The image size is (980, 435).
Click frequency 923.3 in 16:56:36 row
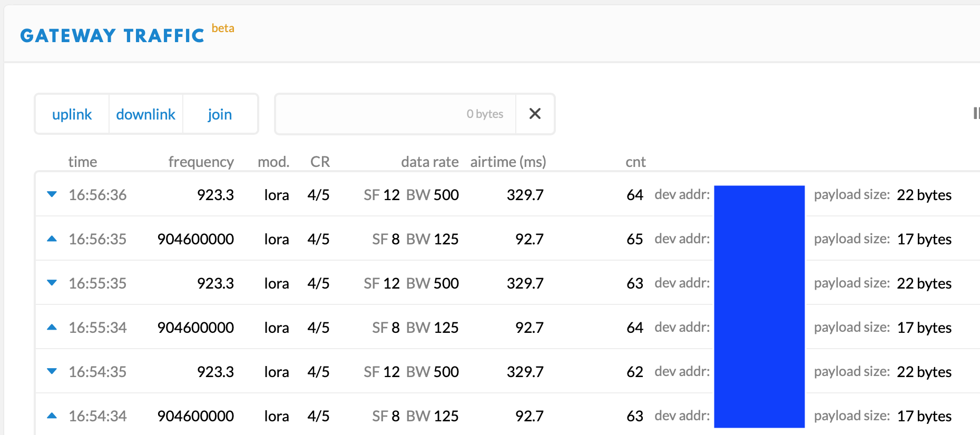coord(215,195)
